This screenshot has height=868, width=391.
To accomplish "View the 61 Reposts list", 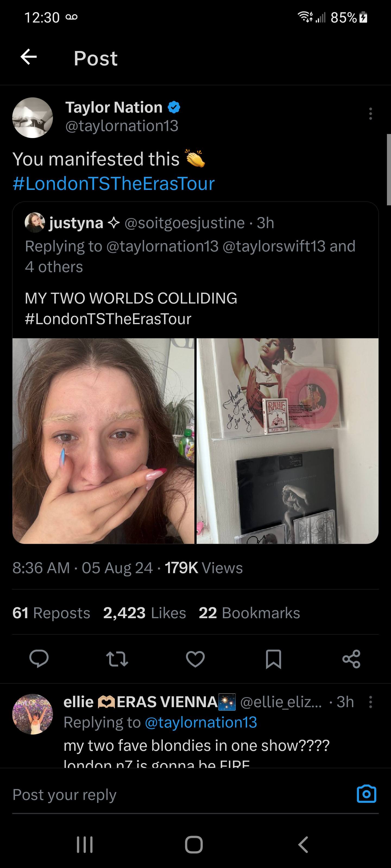I will pos(51,613).
